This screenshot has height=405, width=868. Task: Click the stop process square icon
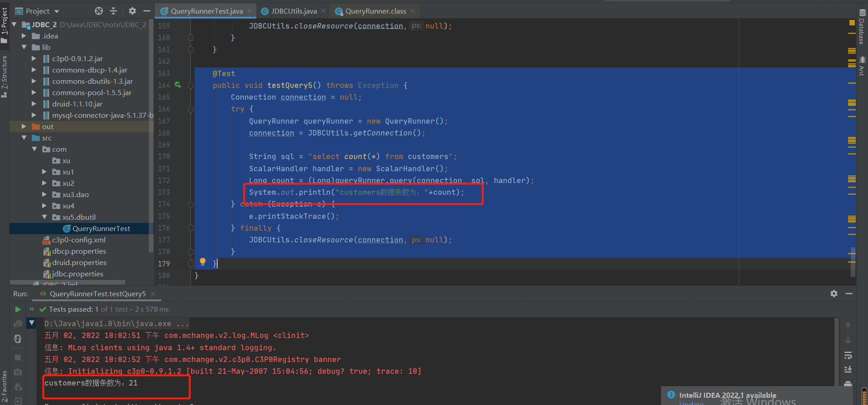tap(18, 357)
